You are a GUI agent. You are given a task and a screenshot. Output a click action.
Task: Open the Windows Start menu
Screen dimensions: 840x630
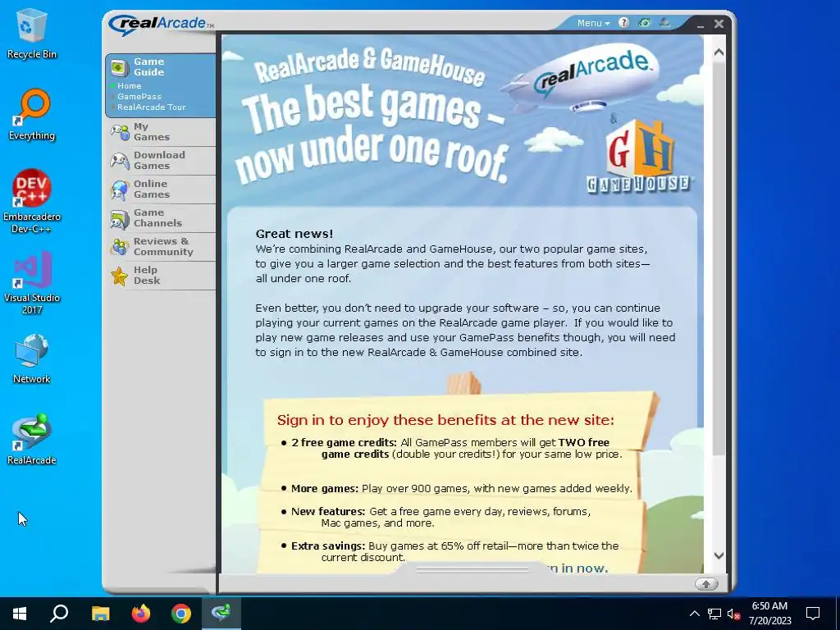[x=20, y=614]
